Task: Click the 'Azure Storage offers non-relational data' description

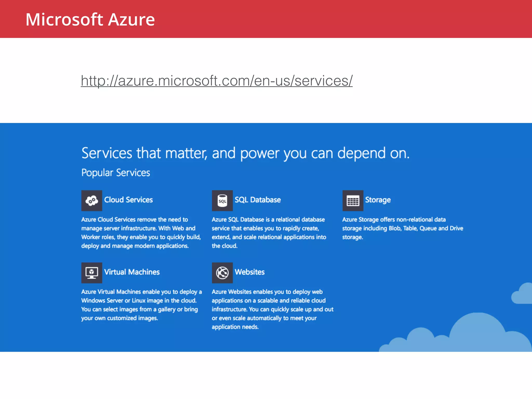Action: pyautogui.click(x=403, y=228)
